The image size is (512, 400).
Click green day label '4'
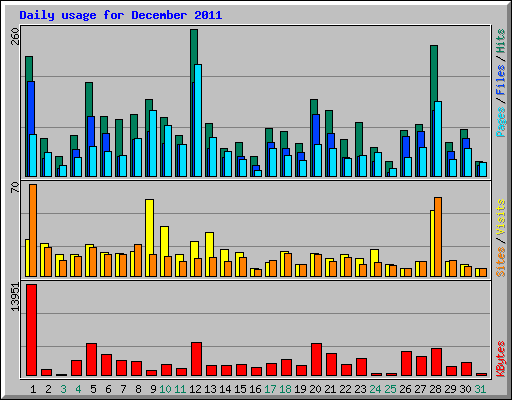coord(78,389)
